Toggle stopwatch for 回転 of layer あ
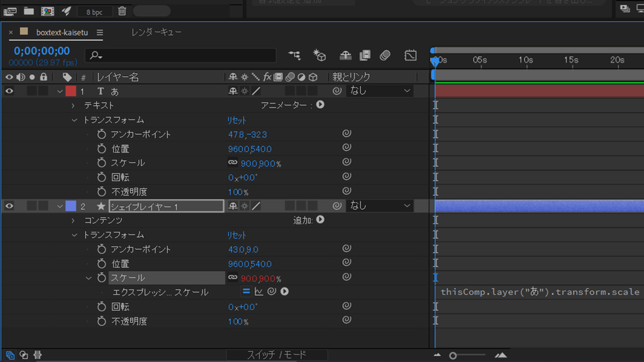Image resolution: width=644 pixels, height=362 pixels. point(101,177)
